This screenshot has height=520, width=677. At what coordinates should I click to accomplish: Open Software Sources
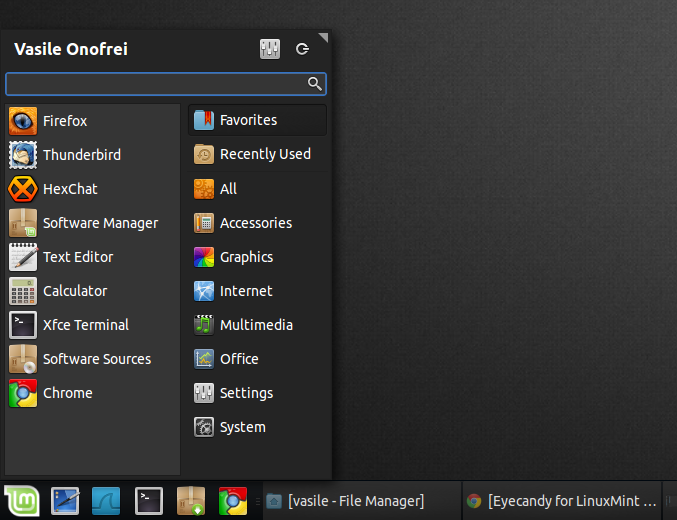92,359
